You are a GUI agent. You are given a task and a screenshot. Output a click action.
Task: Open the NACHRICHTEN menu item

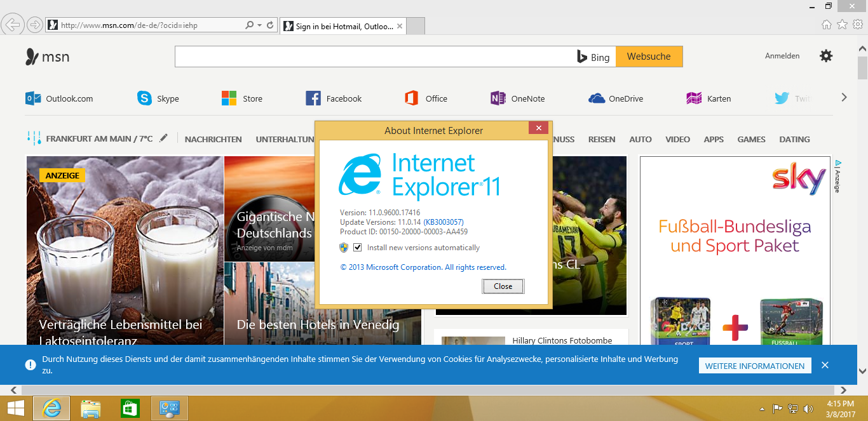[x=213, y=139]
